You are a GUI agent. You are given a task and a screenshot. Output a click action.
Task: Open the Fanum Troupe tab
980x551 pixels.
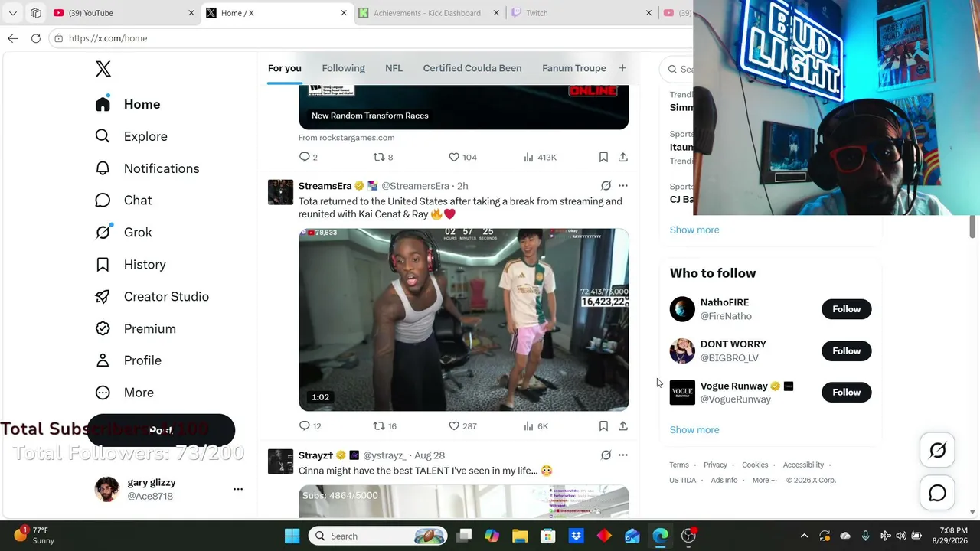(574, 68)
